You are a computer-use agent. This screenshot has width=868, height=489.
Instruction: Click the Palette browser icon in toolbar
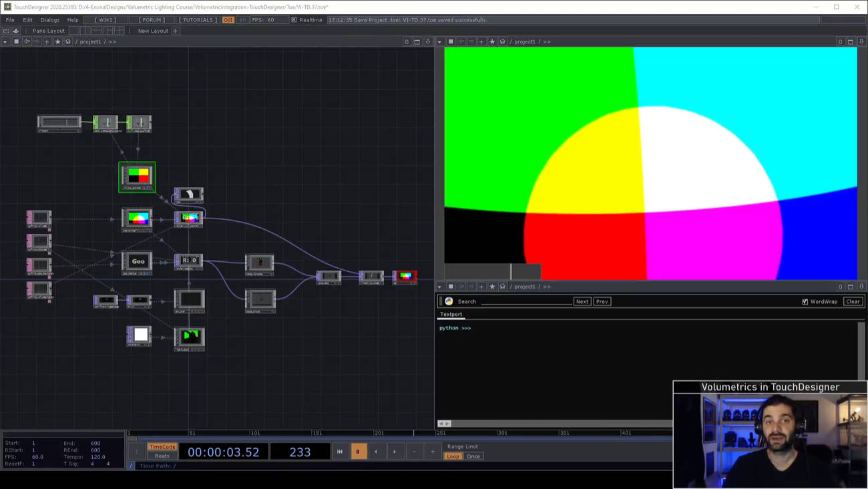7,31
